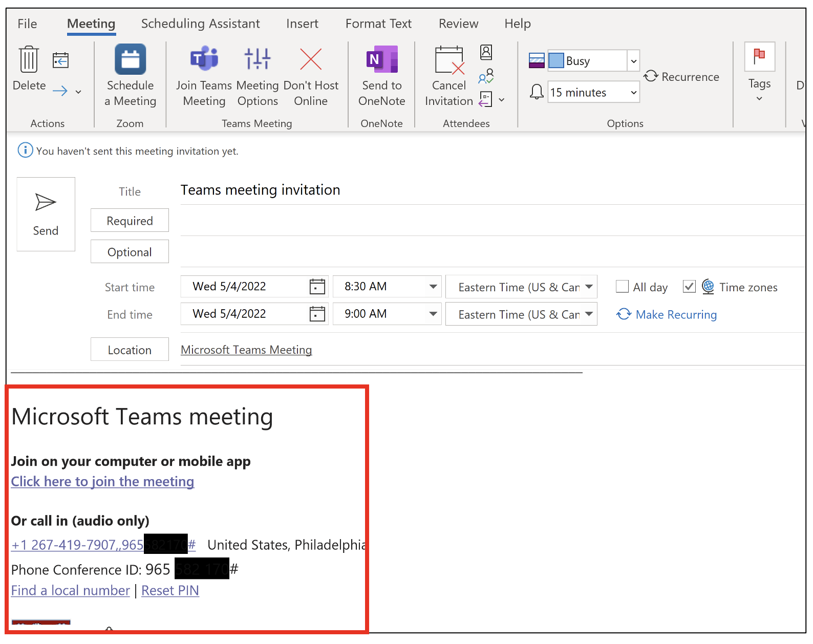Click Don't Host Online red X
This screenshot has width=813, height=644.
pos(311,59)
